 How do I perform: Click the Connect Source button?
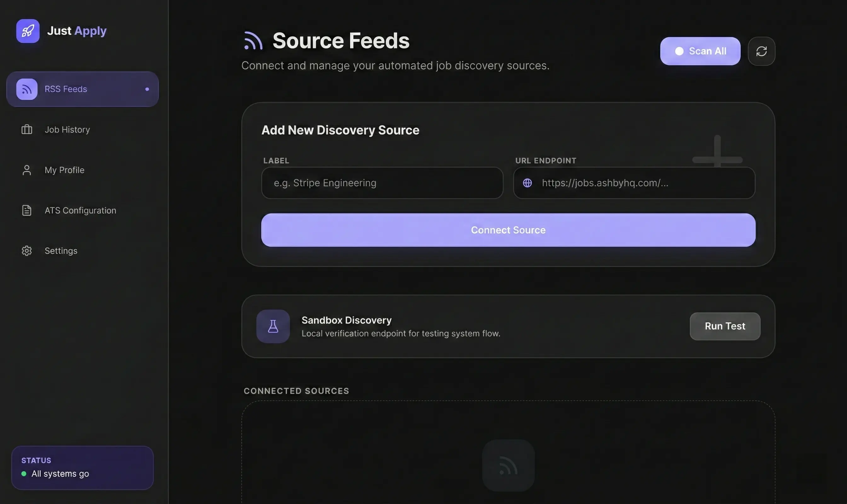pyautogui.click(x=508, y=230)
